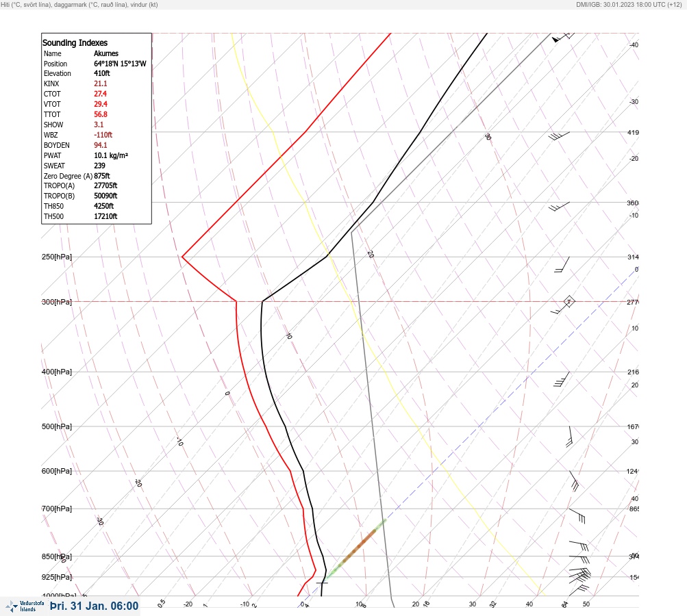Click the tropopause diamond marker at 300 hPa
687x616 pixels.
(569, 302)
